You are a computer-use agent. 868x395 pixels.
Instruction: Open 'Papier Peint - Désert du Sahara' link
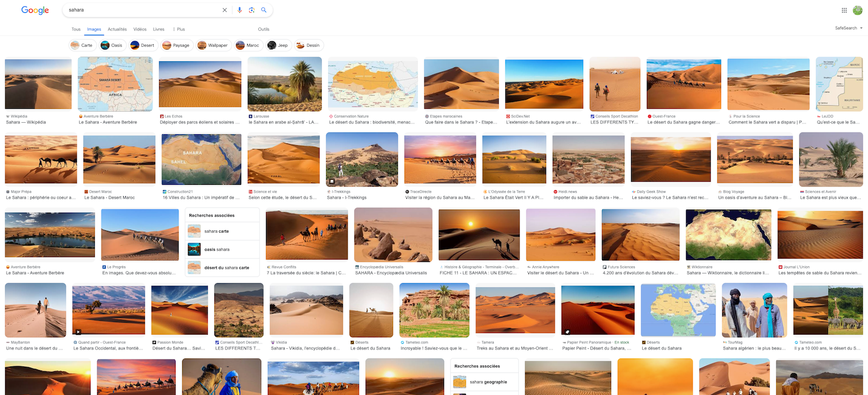coord(598,348)
